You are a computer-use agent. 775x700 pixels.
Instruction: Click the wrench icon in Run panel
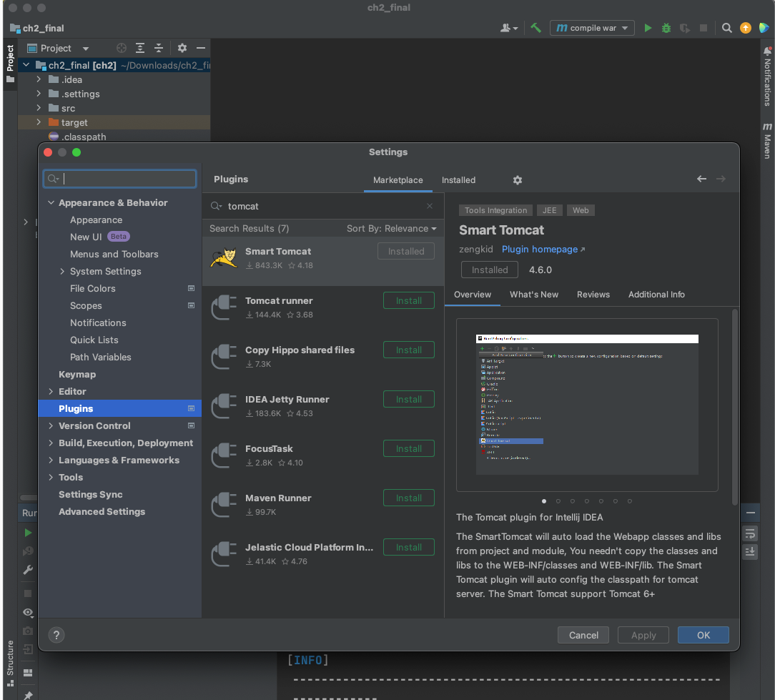point(28,570)
